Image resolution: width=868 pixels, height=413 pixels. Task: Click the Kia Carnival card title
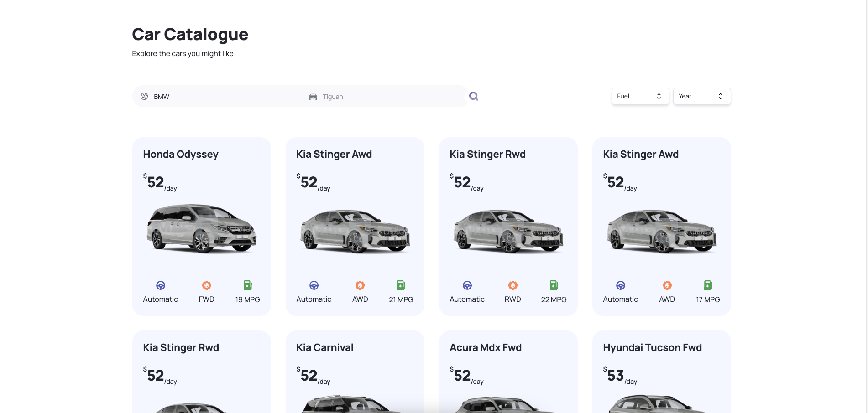[325, 348]
